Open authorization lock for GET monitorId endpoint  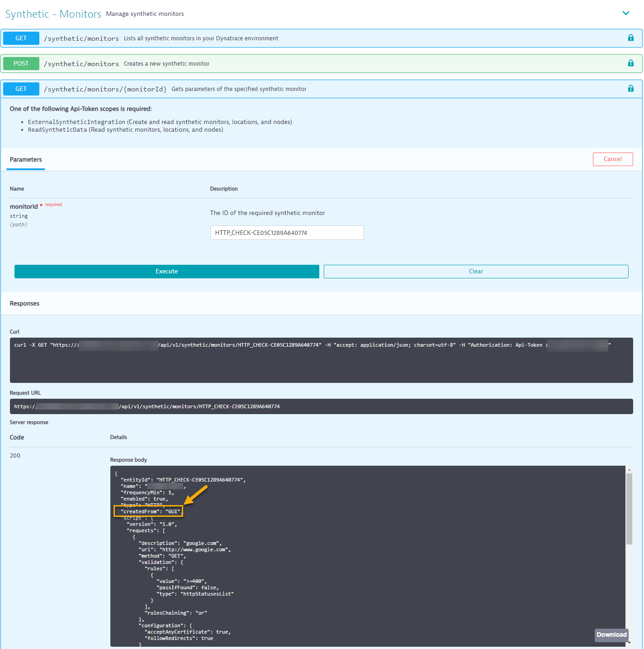coord(630,89)
